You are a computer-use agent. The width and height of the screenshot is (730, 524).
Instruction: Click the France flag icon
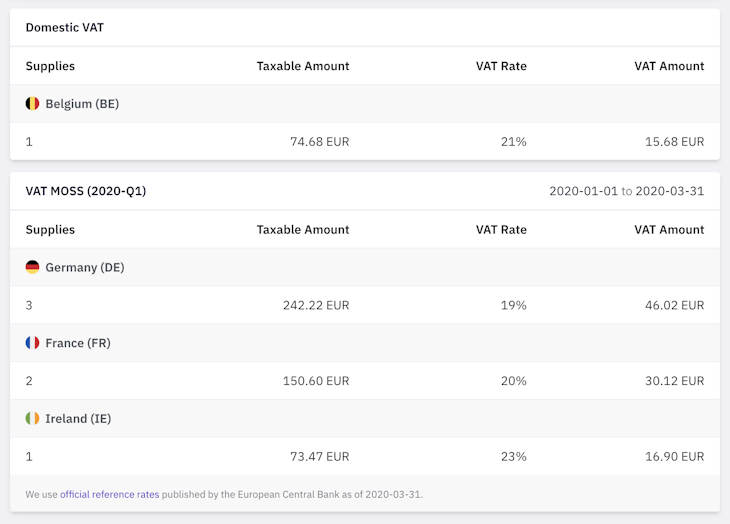pos(33,343)
